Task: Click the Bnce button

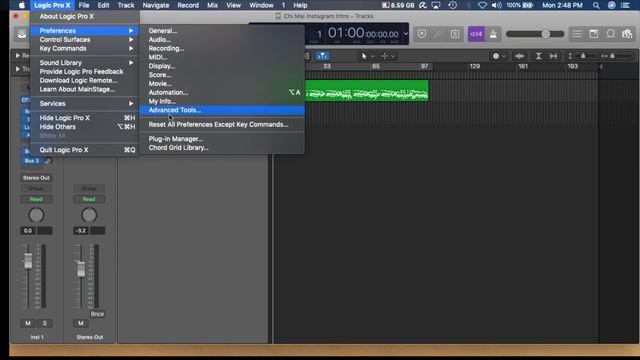Action: [97, 314]
